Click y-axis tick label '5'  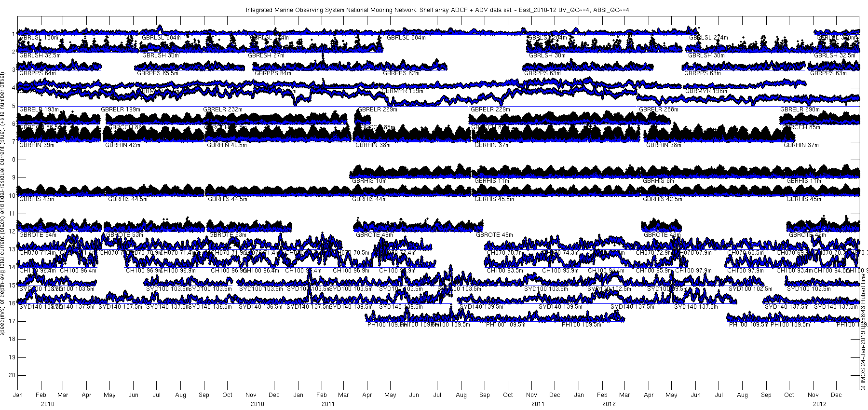[13, 106]
